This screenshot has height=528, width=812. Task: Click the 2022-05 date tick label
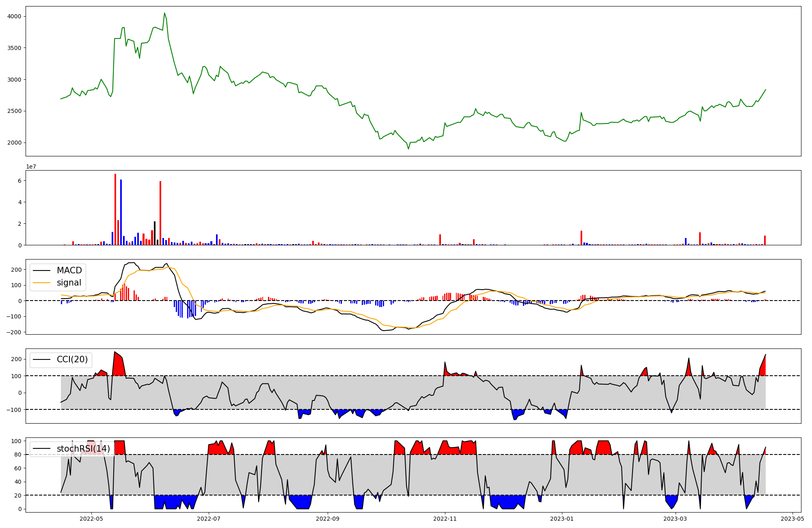click(91, 519)
